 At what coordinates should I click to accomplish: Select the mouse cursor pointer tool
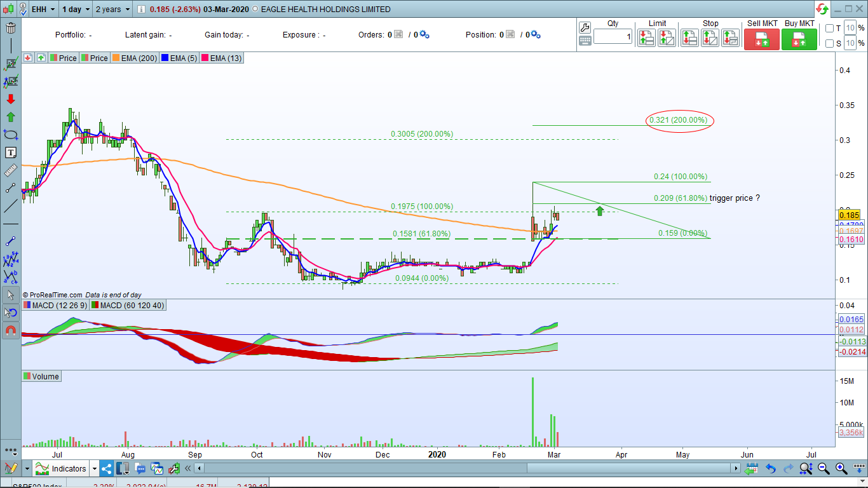[10, 295]
